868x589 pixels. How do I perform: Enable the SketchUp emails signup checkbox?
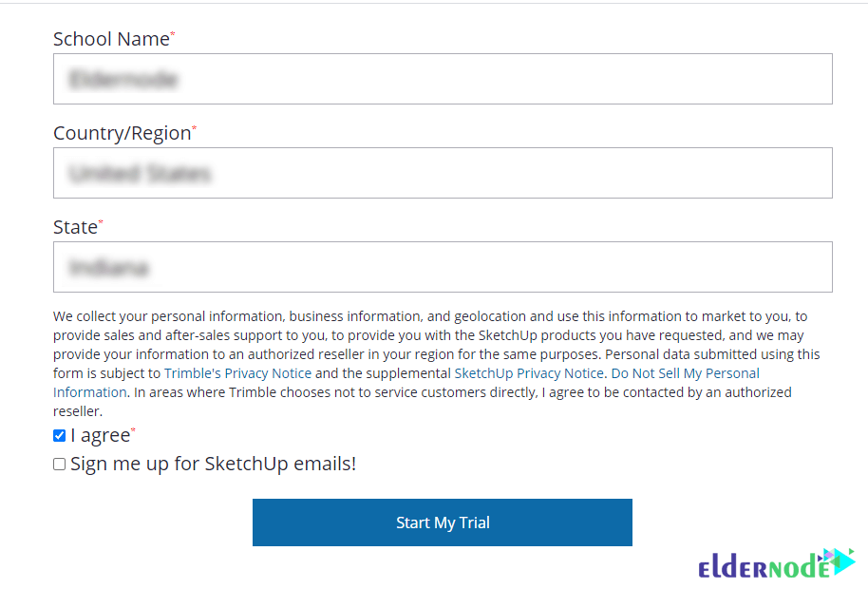click(x=59, y=464)
